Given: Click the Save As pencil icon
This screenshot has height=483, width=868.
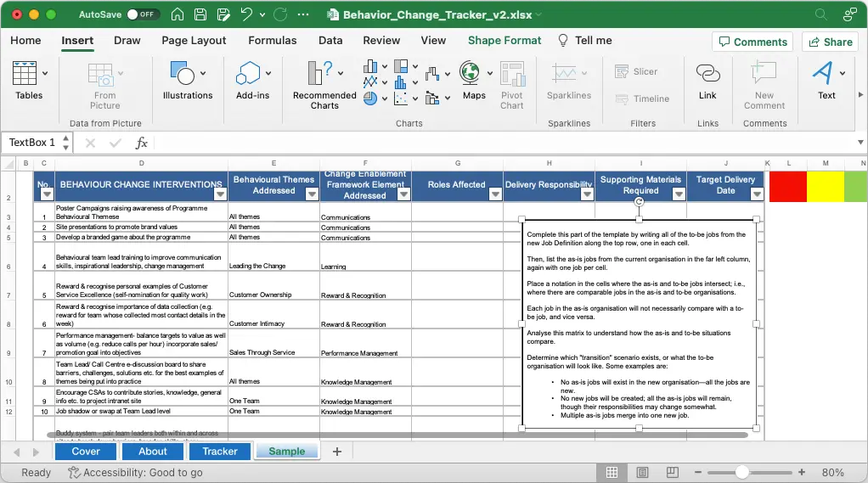Looking at the screenshot, I should 223,14.
